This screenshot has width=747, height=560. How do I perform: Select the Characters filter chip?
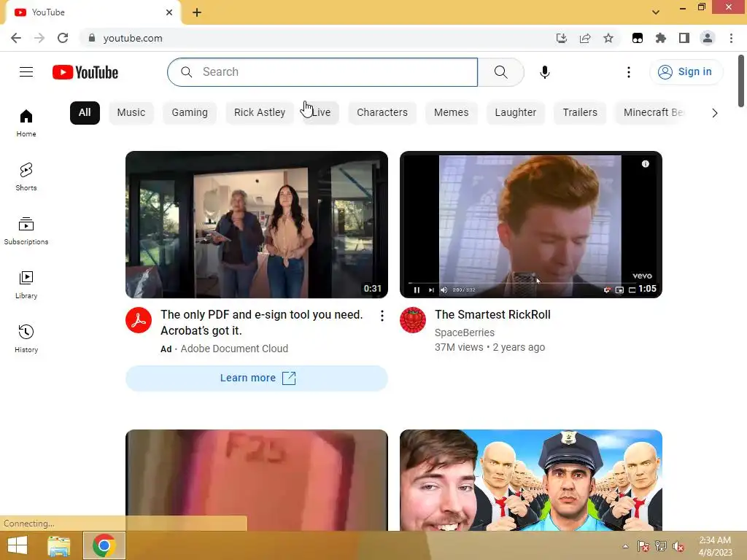click(382, 113)
